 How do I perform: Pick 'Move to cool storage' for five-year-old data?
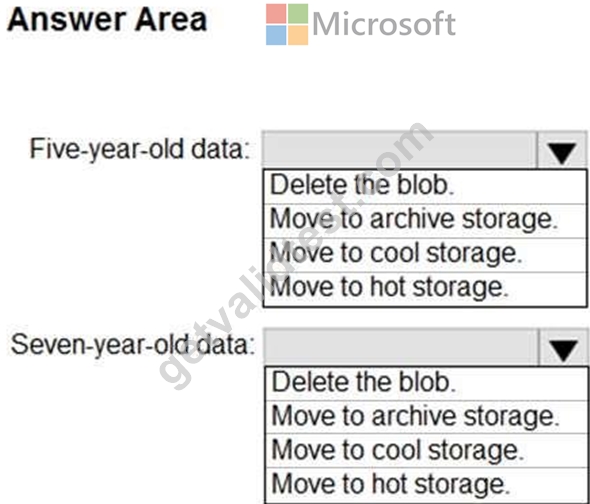coord(425,255)
